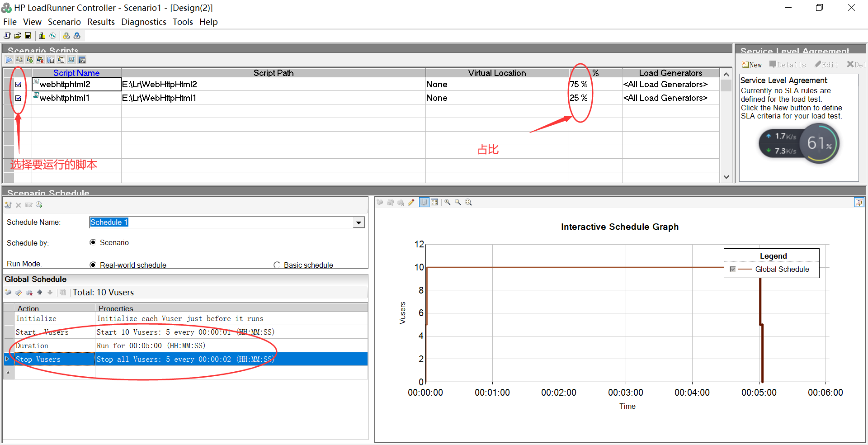Image resolution: width=868 pixels, height=445 pixels.
Task: Click the blue linked-rings toolbar icon
Action: pyautogui.click(x=77, y=36)
